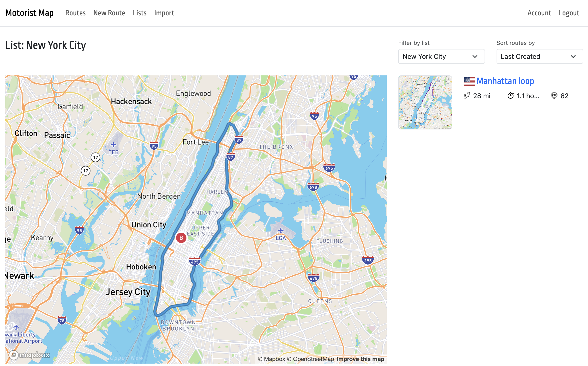Click the Improve this map link
Screen dimensions: 588x366
[360, 359]
